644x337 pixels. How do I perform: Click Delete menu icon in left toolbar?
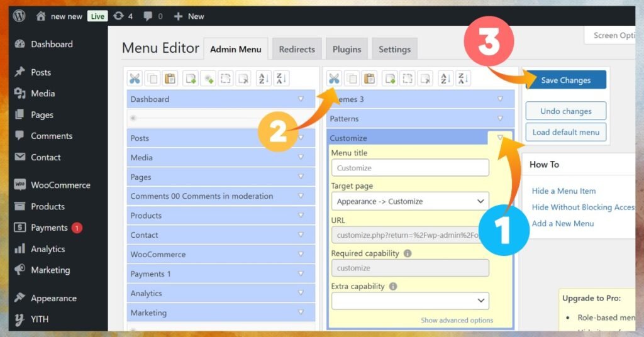tap(243, 79)
